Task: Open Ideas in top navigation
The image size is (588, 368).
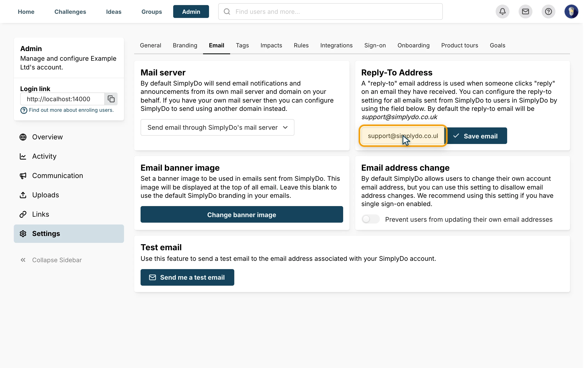Action: tap(114, 11)
